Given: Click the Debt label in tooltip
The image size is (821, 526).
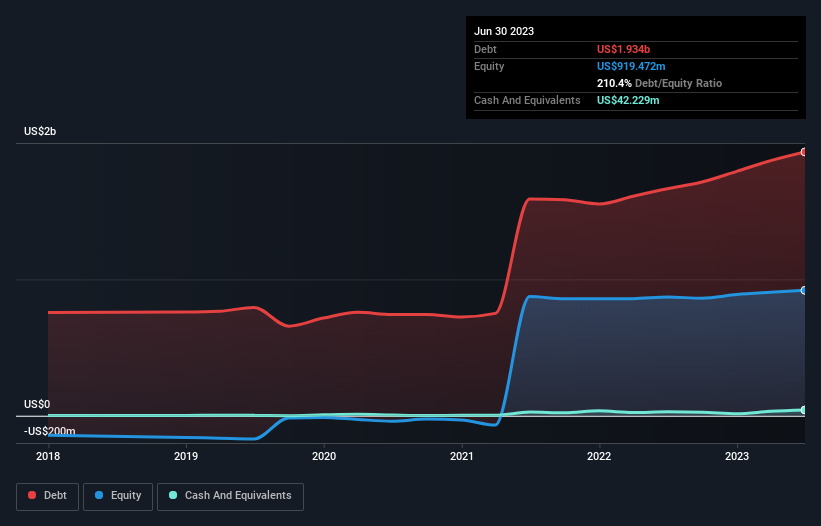Looking at the screenshot, I should (x=485, y=49).
